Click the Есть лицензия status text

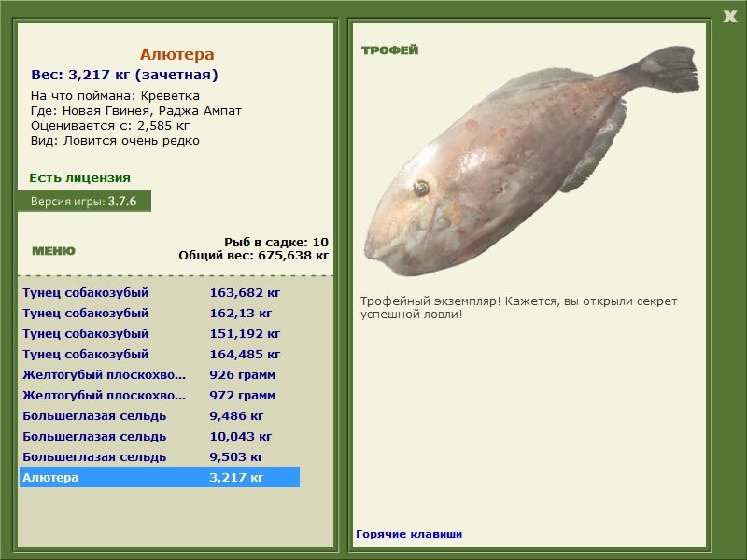point(79,178)
